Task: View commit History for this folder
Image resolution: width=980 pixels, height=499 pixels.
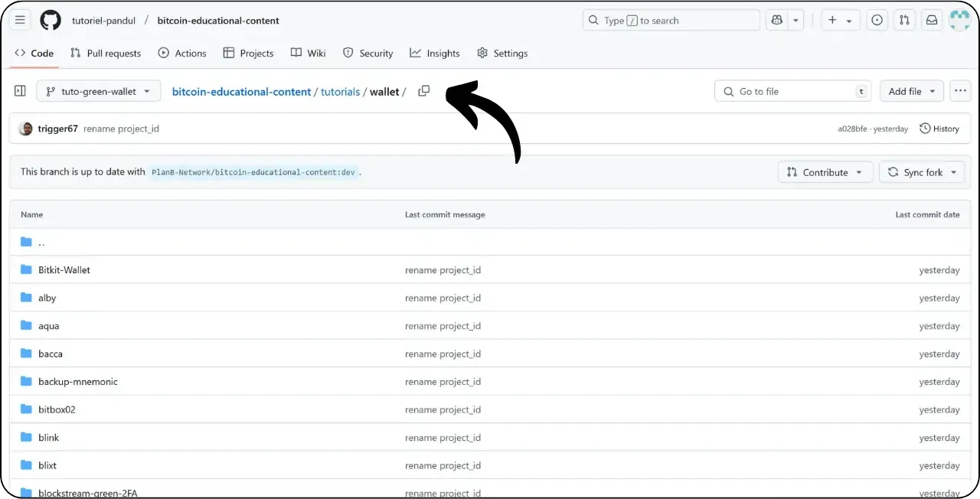Action: coord(939,128)
